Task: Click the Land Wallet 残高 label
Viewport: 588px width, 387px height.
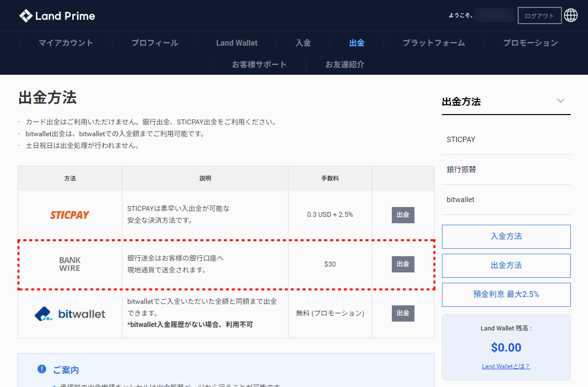Action: click(x=506, y=328)
